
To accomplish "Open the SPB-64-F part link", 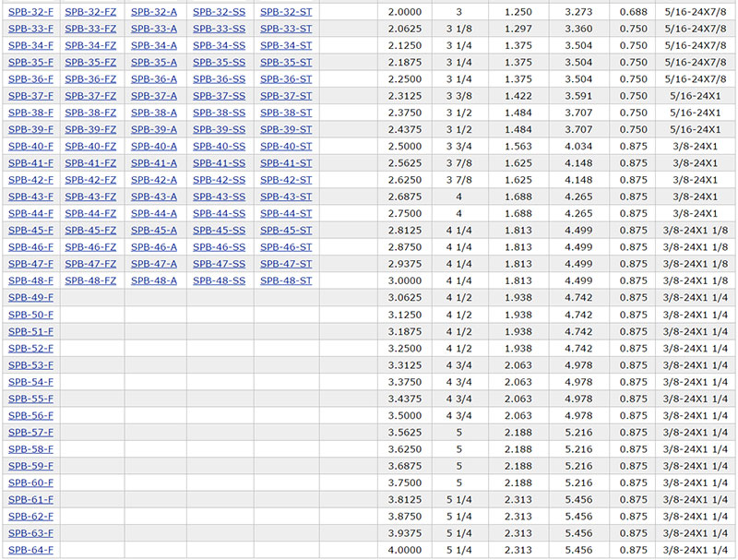I will 30,551.
